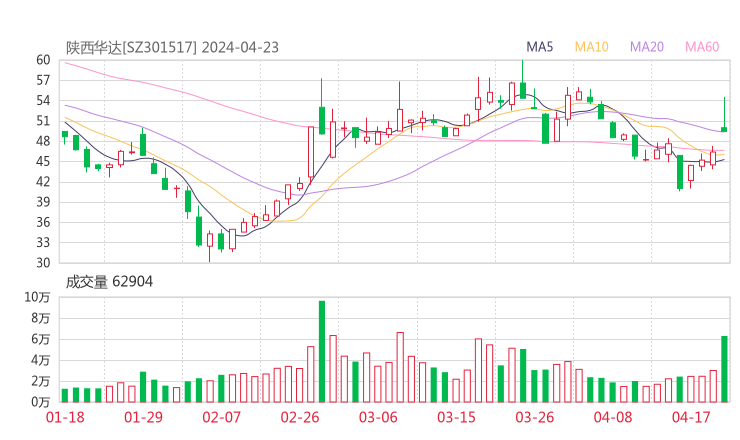Viewport: 740px width, 440px height.
Task: Click the 6万 volume axis label
Action: (41, 339)
